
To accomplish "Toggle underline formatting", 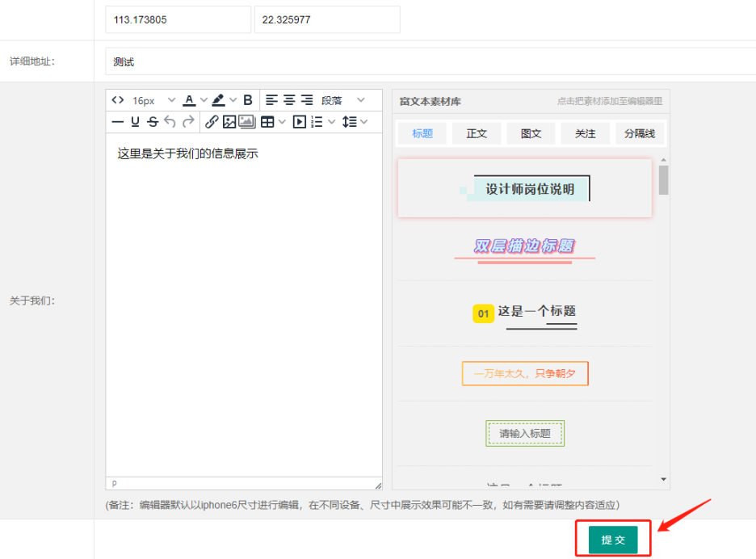I will click(135, 122).
